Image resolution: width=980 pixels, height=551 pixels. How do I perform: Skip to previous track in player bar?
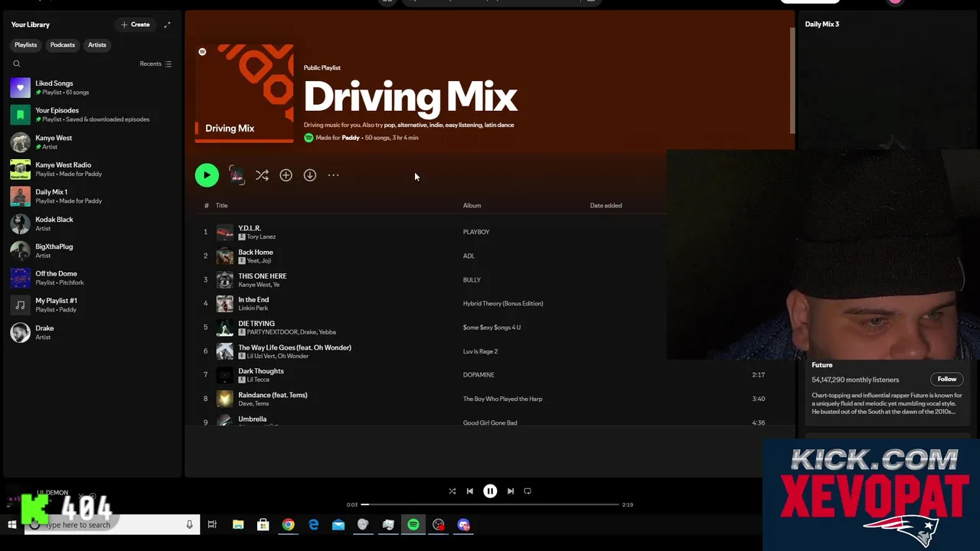470,491
